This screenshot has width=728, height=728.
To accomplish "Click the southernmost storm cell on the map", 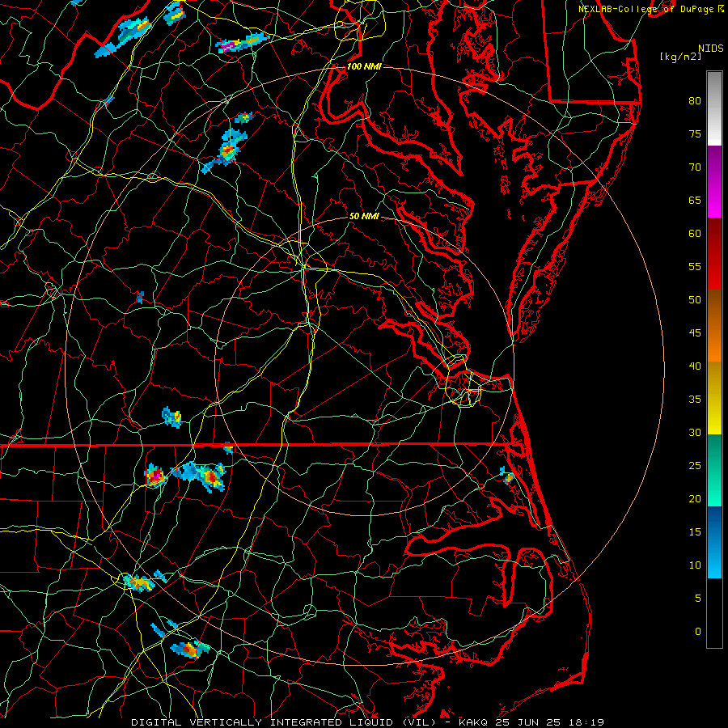I will [x=190, y=649].
